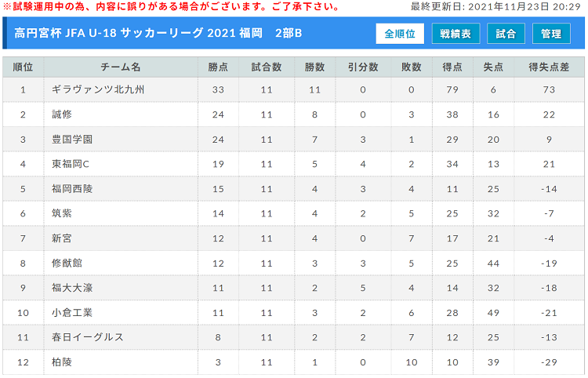Select team 福大大濠
Screen dimensions: 588x378
pos(72,288)
